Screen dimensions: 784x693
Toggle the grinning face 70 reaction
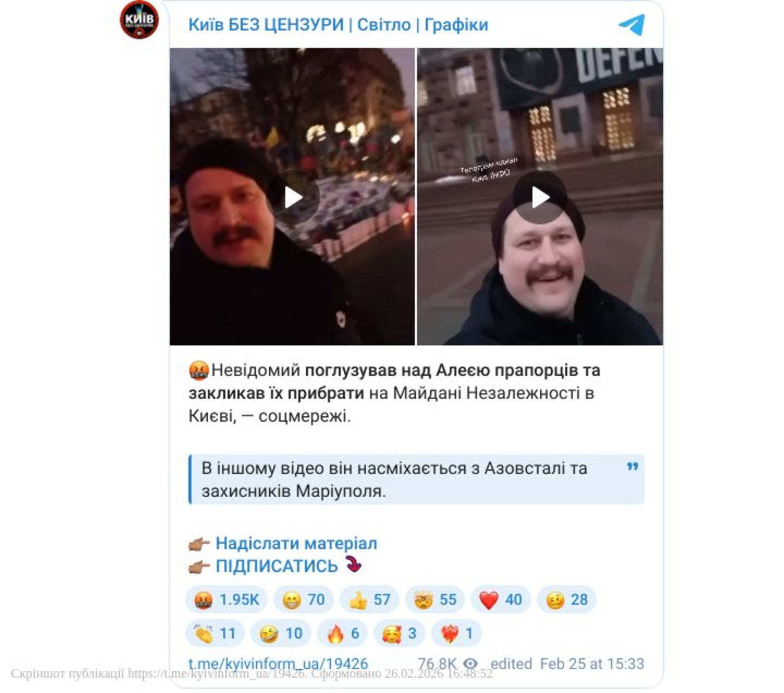[x=304, y=599]
